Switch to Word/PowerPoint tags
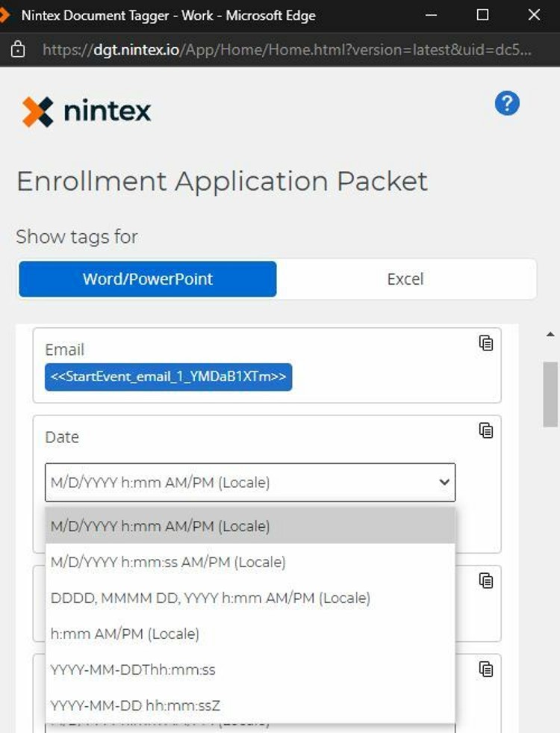 [148, 279]
